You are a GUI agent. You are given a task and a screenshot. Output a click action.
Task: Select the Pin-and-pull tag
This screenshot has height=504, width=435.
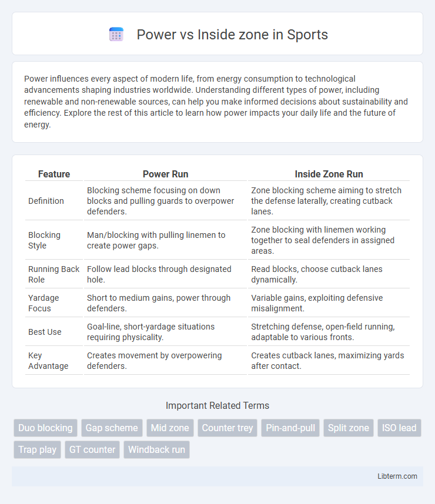(290, 428)
